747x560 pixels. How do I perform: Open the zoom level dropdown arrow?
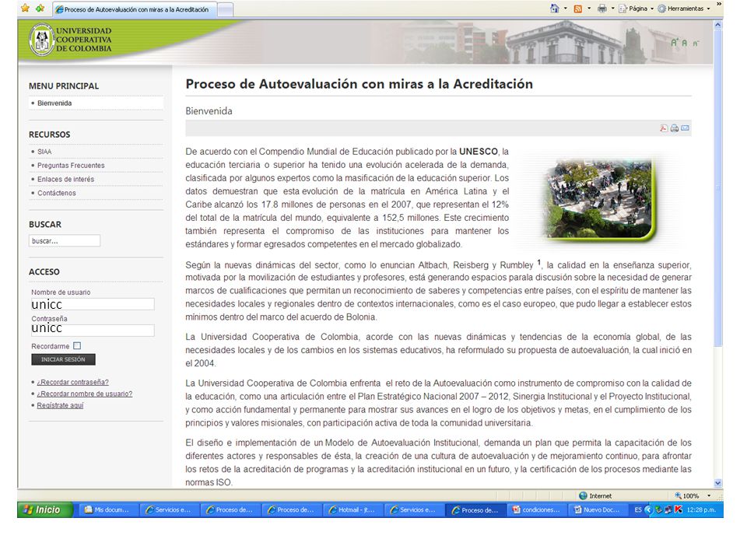709,495
